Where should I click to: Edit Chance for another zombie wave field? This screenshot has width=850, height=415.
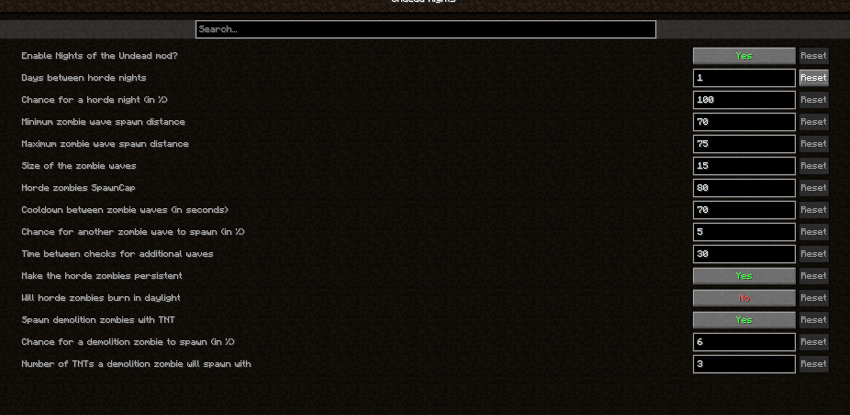point(743,232)
